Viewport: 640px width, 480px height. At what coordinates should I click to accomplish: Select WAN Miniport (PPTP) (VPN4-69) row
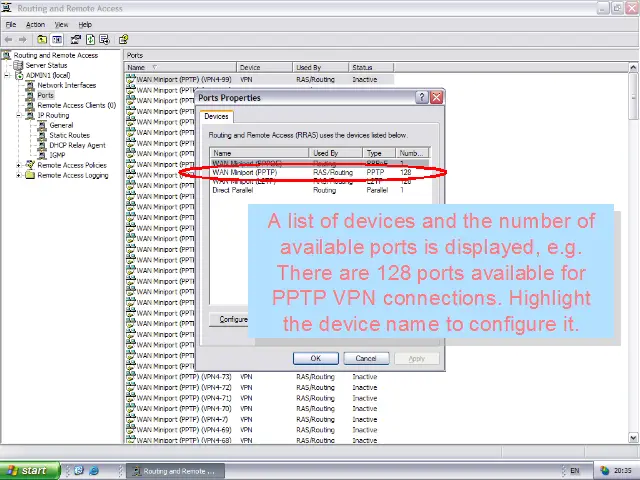pyautogui.click(x=259, y=430)
